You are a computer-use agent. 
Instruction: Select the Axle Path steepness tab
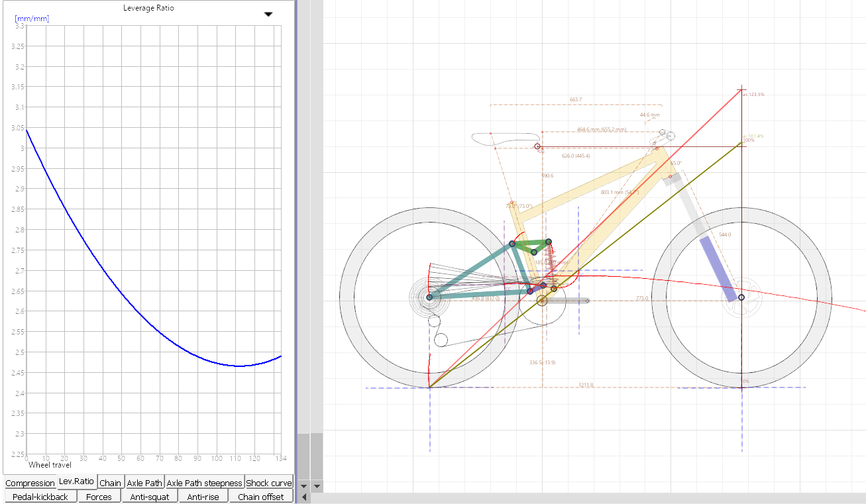tap(204, 483)
